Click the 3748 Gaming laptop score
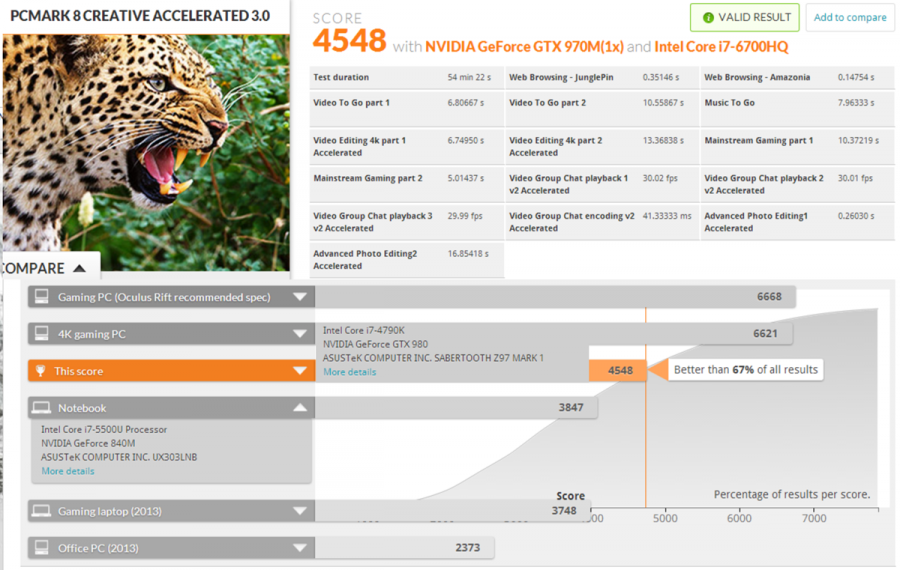The width and height of the screenshot is (900, 570). 564,511
